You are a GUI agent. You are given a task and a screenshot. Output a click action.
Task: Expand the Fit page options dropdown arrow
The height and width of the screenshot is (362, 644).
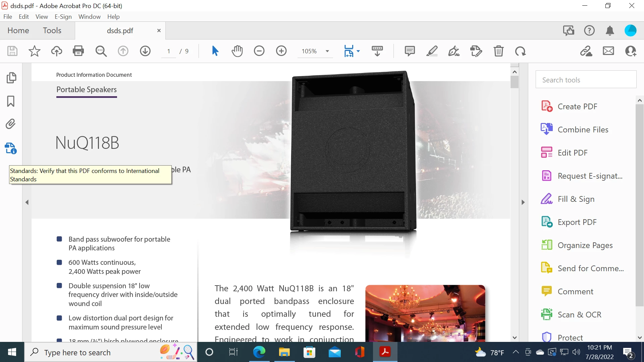pos(358,51)
